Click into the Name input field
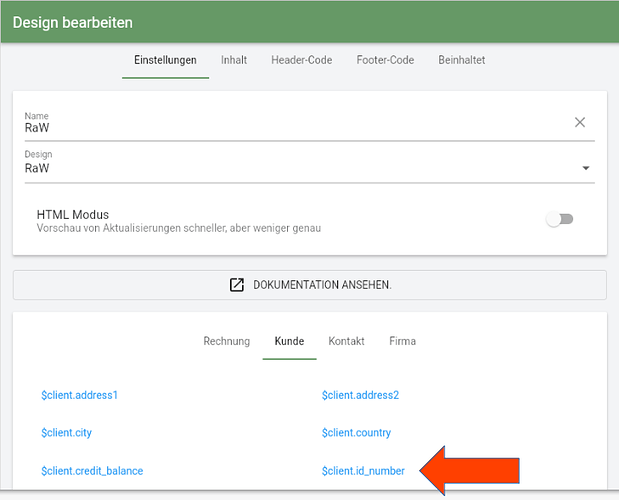This screenshot has width=619, height=500. click(x=296, y=127)
